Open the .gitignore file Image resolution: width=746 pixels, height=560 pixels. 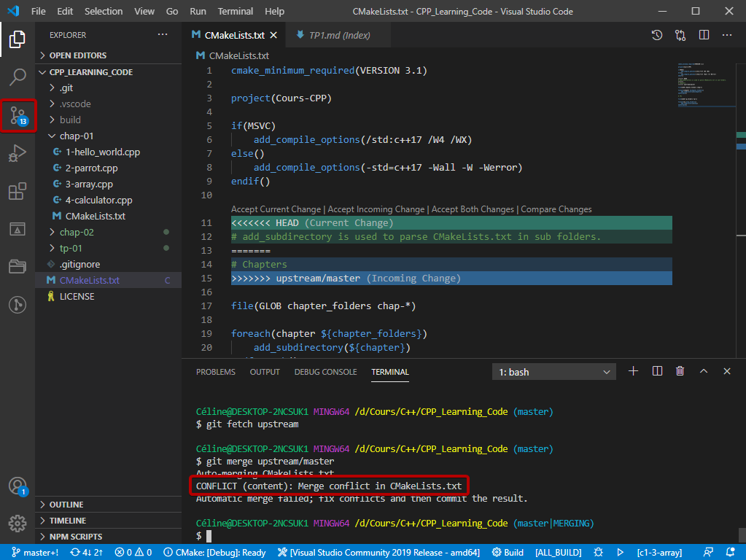click(x=109, y=264)
